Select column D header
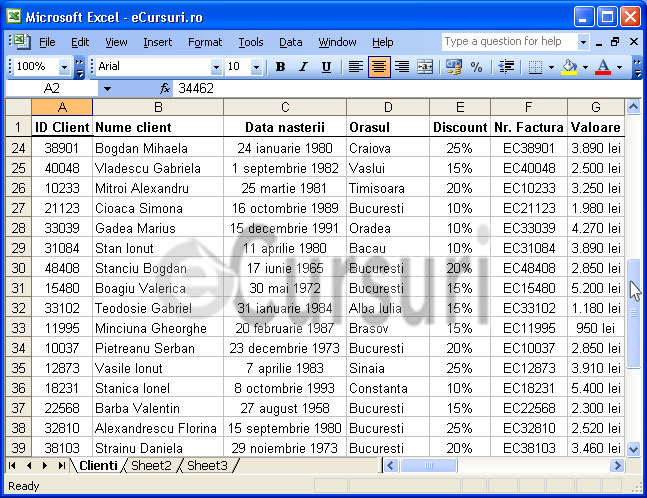 coord(388,107)
